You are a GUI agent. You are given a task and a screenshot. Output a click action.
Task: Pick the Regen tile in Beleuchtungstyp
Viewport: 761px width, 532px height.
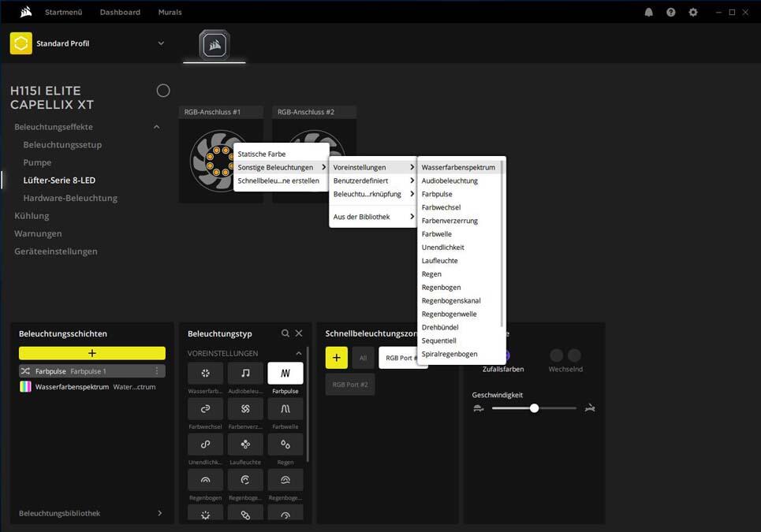(x=285, y=445)
